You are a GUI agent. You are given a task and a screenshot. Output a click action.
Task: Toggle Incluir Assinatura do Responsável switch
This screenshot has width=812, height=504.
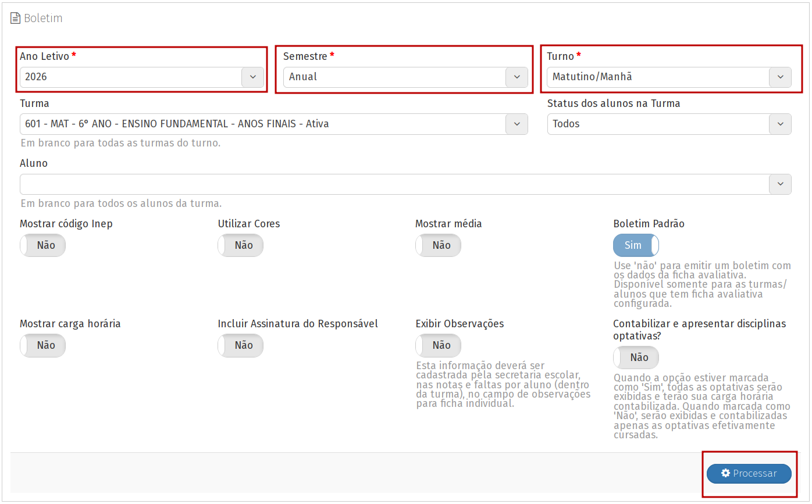pyautogui.click(x=241, y=345)
